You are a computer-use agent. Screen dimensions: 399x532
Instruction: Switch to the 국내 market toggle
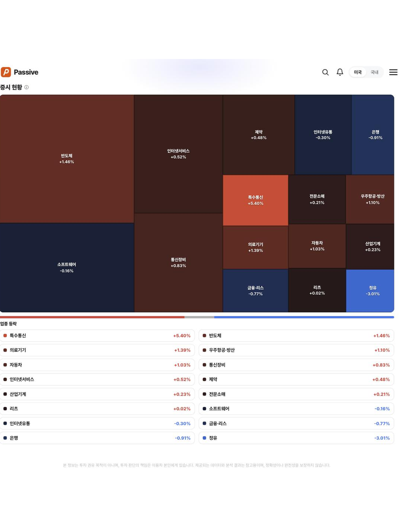374,72
